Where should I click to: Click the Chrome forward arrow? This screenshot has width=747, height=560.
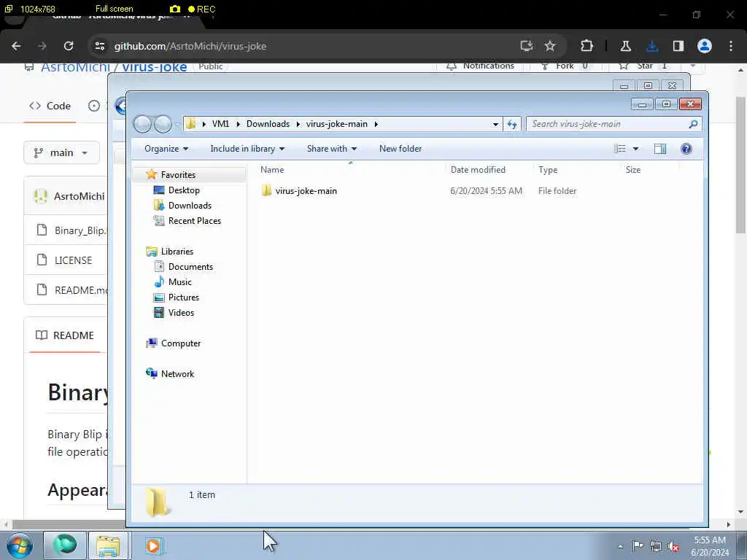(42, 46)
